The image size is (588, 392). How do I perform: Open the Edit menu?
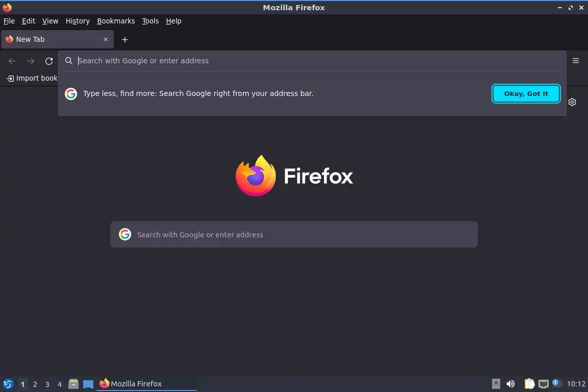tap(29, 21)
